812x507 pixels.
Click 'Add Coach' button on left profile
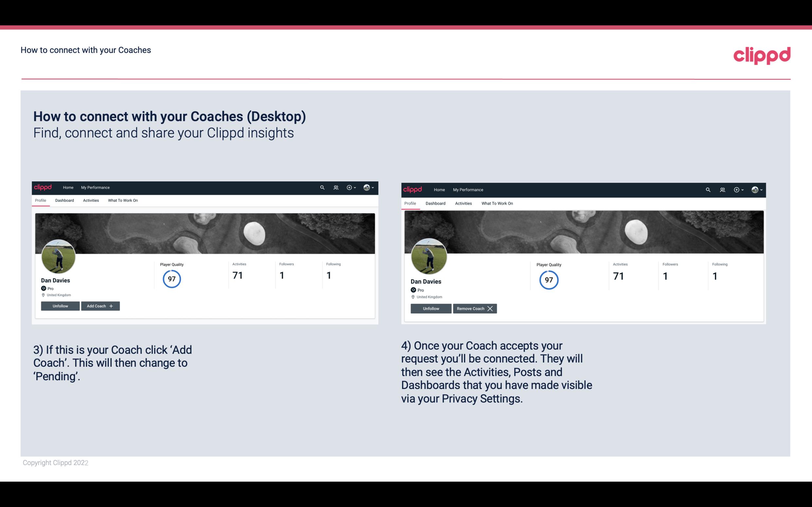(99, 306)
